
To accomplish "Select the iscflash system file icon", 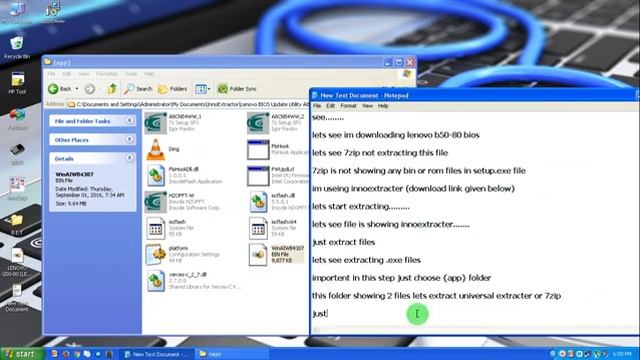I will pos(156,228).
